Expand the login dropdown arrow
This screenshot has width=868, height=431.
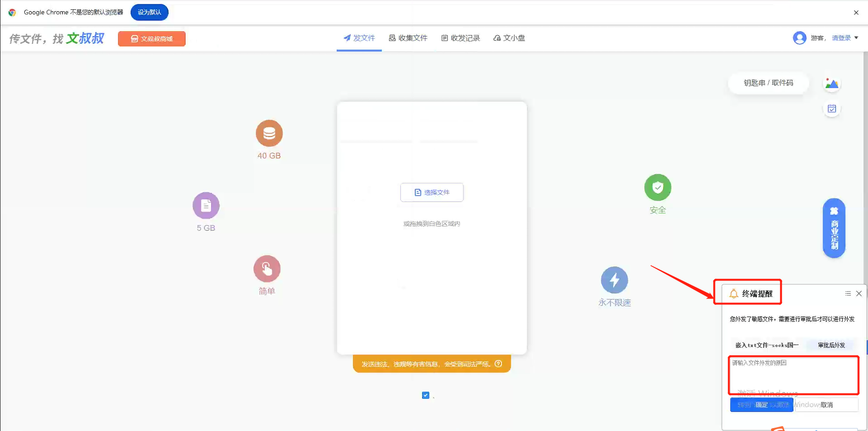(856, 38)
